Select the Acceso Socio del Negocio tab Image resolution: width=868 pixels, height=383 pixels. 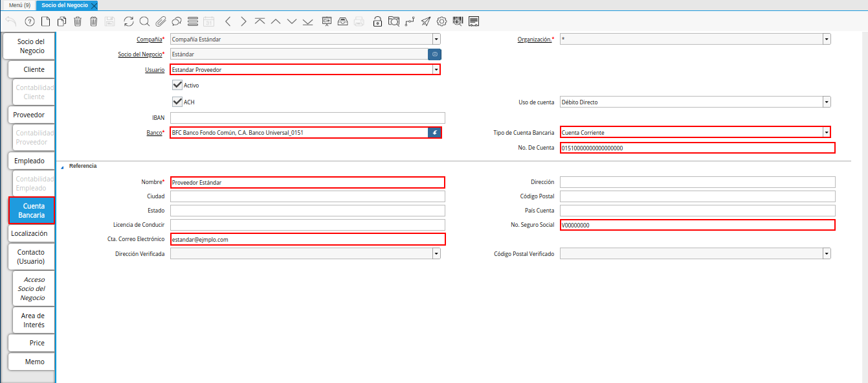pyautogui.click(x=32, y=288)
